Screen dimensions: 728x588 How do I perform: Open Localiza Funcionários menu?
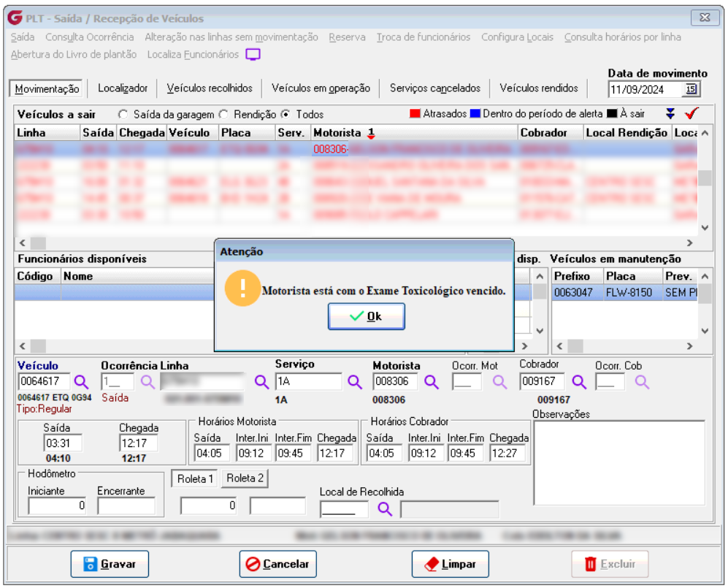point(194,55)
